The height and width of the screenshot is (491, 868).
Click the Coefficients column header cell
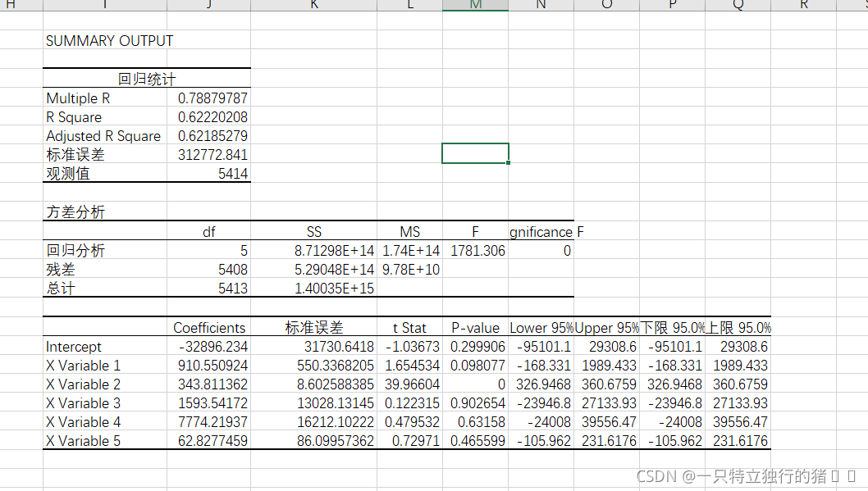[208, 328]
